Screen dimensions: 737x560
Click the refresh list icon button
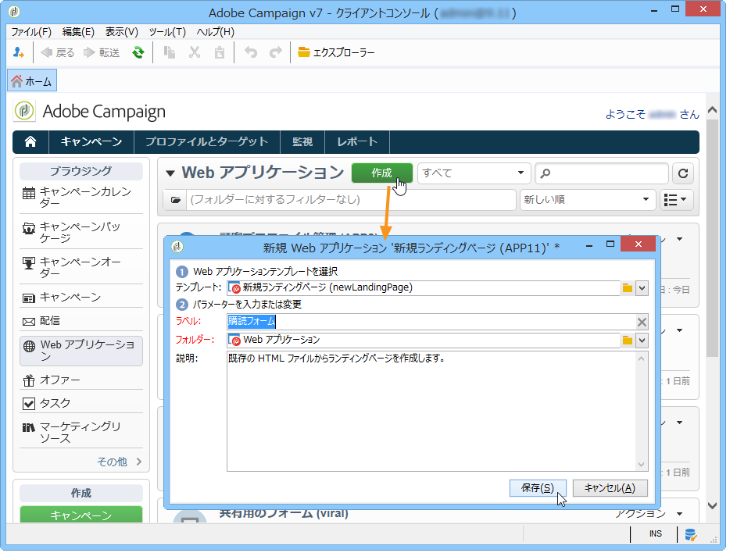(683, 173)
